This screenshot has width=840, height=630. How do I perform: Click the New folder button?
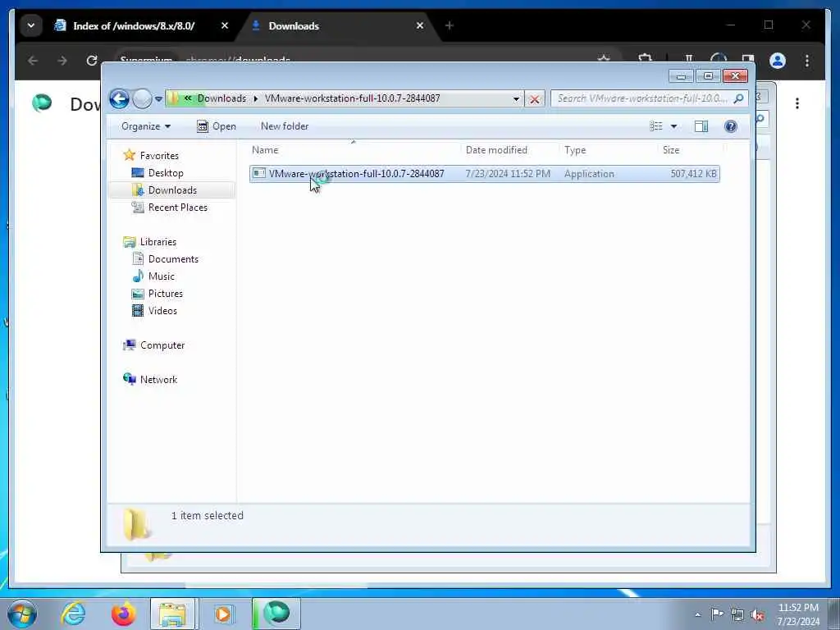point(285,126)
